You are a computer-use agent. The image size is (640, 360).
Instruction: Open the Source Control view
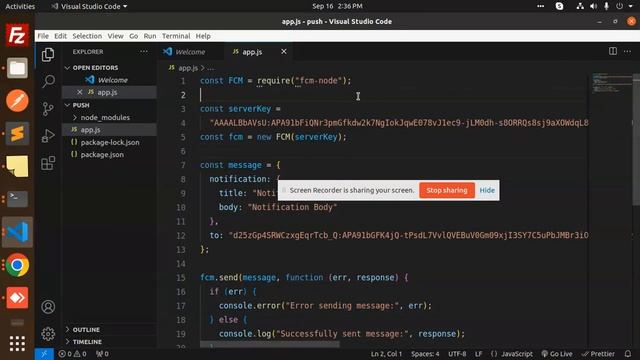click(x=48, y=109)
